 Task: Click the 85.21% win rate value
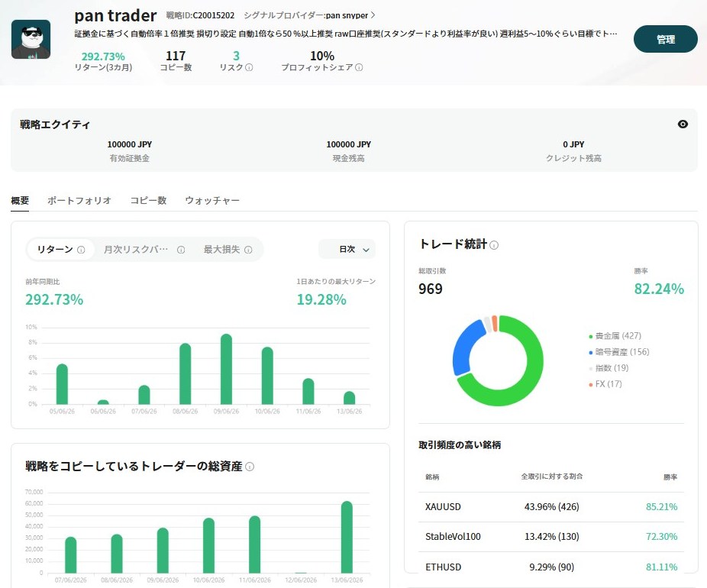(x=661, y=507)
